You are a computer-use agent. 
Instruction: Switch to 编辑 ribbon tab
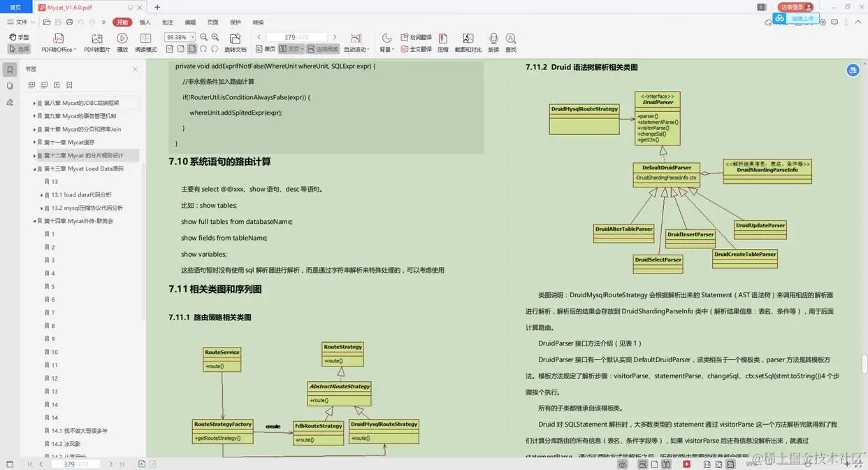click(190, 22)
